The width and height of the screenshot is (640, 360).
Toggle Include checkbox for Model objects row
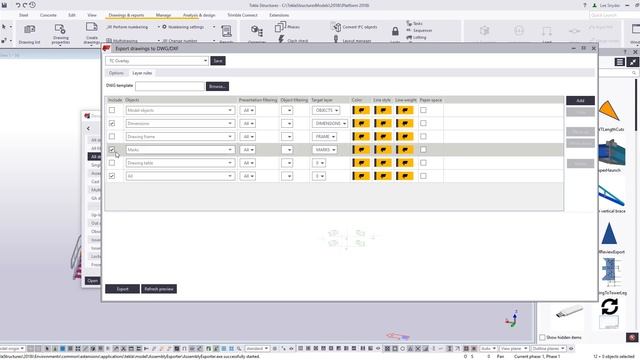(112, 110)
